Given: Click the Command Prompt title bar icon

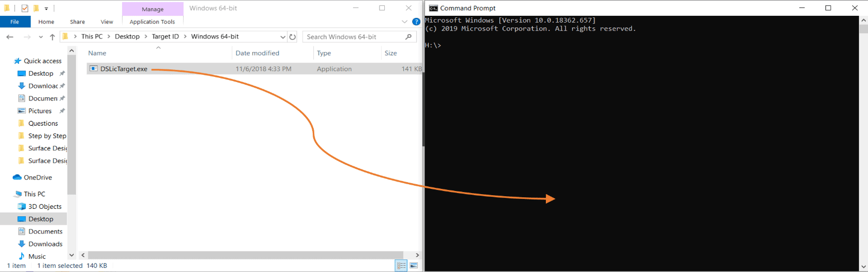Looking at the screenshot, I should 433,8.
